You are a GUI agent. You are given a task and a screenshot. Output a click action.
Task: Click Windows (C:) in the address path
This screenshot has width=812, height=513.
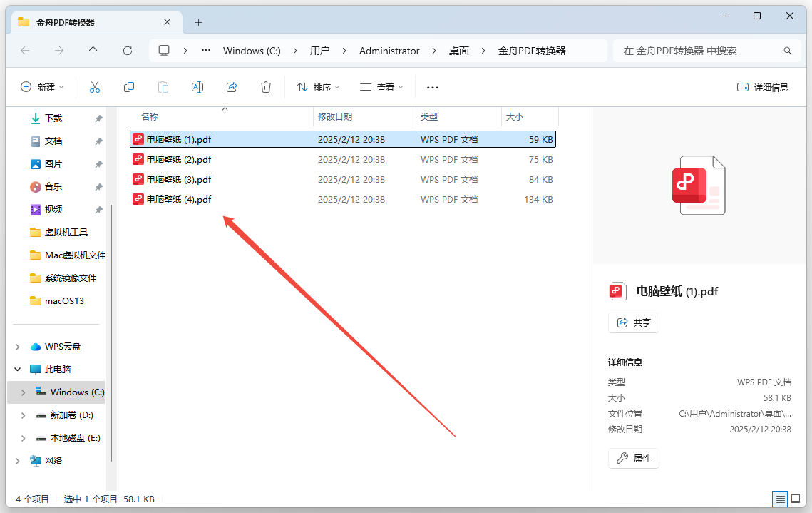pos(252,50)
